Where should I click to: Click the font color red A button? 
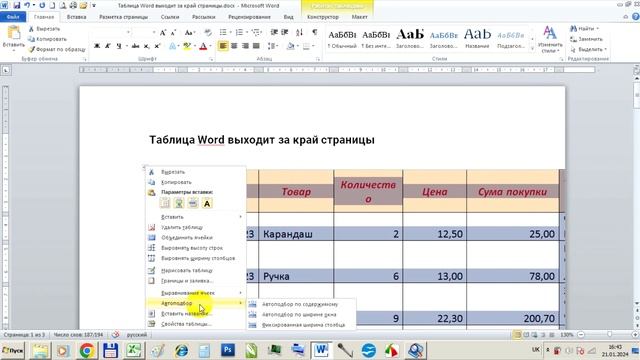click(x=203, y=47)
